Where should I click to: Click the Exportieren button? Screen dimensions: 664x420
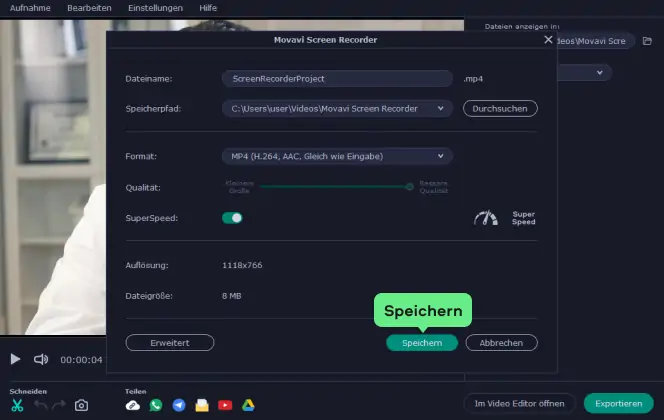click(x=619, y=403)
